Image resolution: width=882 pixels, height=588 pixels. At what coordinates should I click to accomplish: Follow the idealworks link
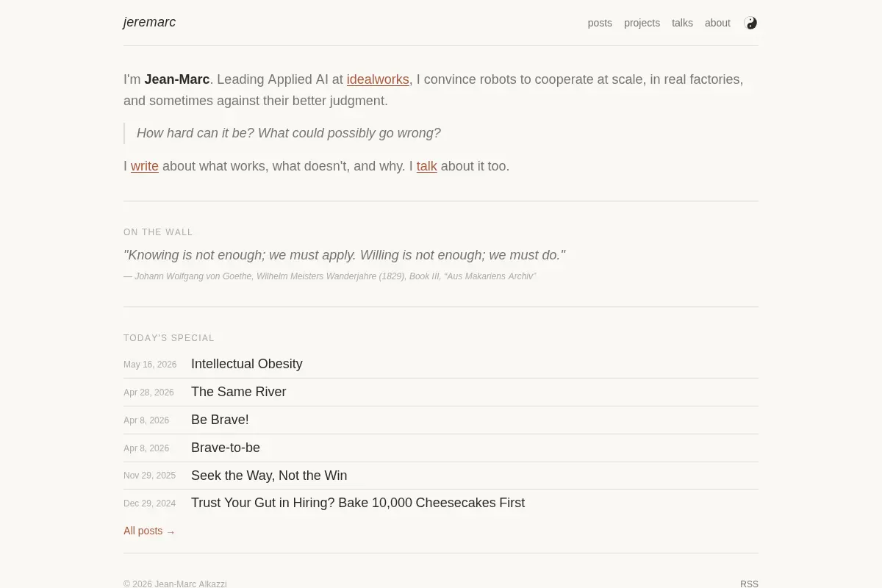[378, 79]
